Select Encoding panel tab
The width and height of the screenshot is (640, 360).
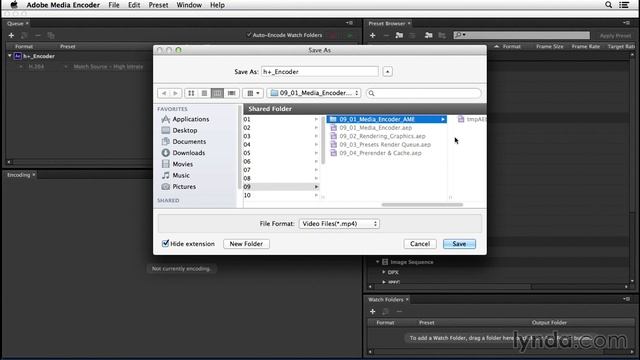[x=18, y=175]
